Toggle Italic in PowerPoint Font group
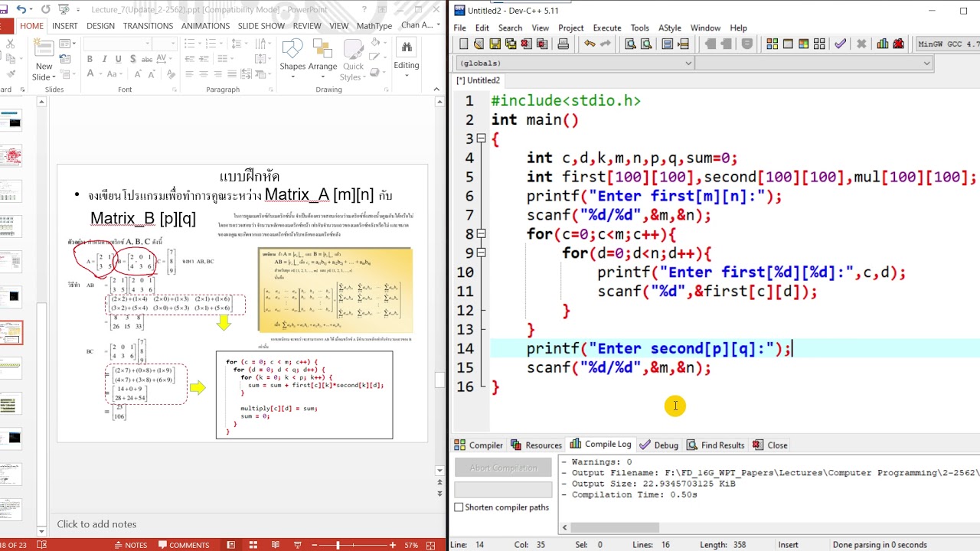The width and height of the screenshot is (980, 551). [104, 59]
